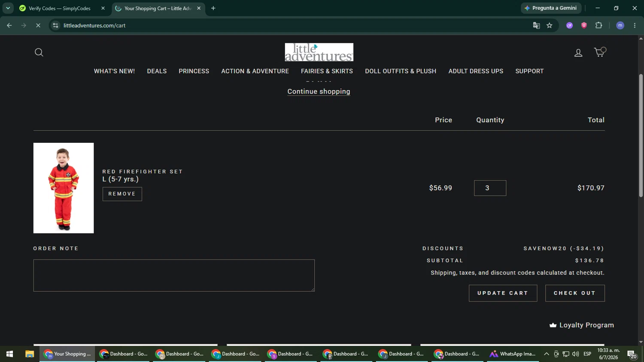Open File Explorer from the taskbar

(30, 354)
